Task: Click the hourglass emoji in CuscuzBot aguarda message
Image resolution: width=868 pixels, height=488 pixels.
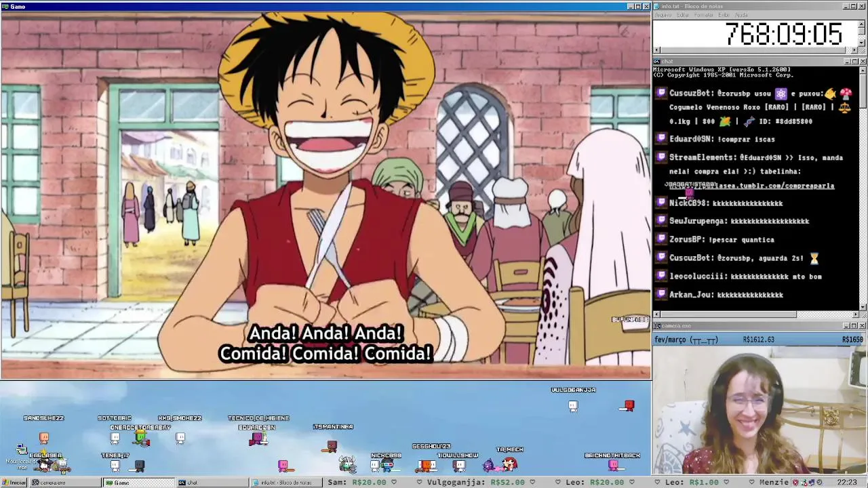Action: point(814,258)
